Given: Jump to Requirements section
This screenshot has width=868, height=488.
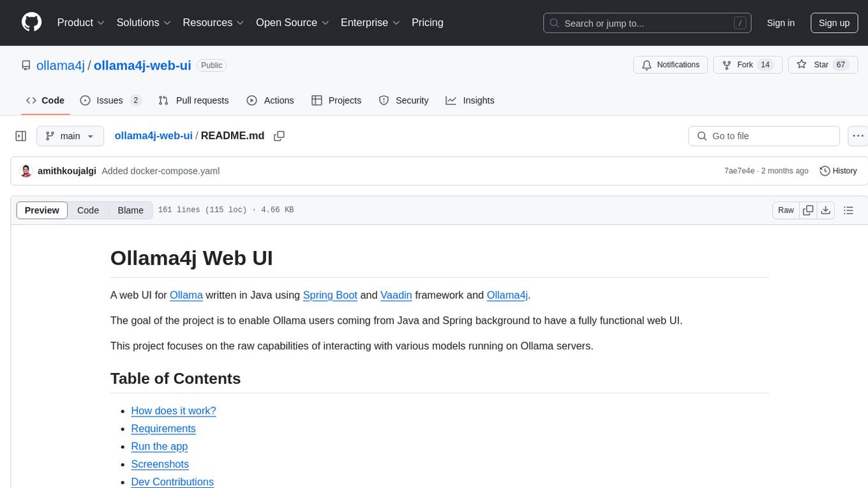Looking at the screenshot, I should click(163, 429).
